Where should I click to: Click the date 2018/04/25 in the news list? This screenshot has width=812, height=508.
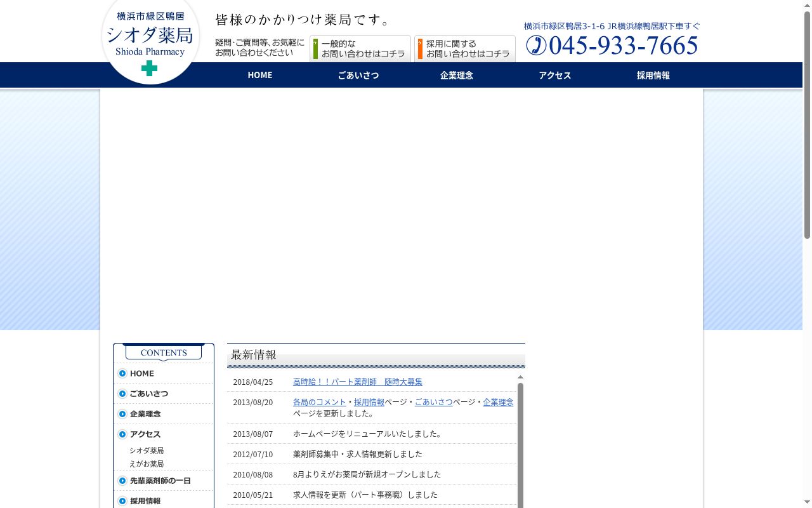click(252, 382)
